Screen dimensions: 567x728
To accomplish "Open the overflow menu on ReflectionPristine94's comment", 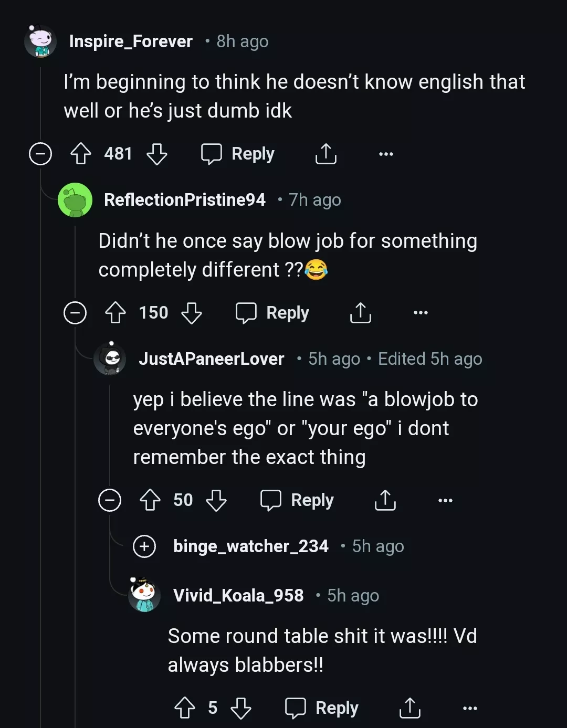I will [421, 313].
